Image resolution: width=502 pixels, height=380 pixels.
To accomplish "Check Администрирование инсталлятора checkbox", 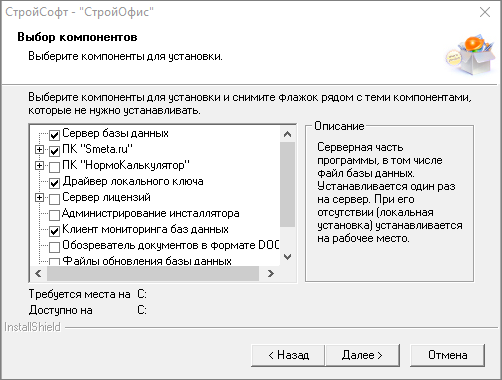I will click(54, 215).
